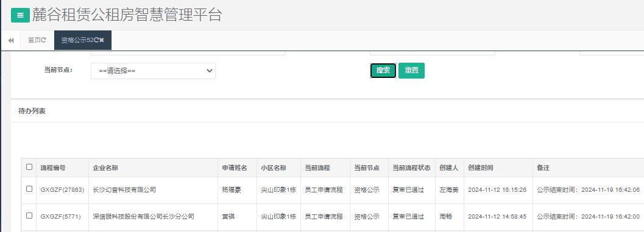Click company 长沙幻音科技有限公司
The width and height of the screenshot is (644, 232).
124,190
